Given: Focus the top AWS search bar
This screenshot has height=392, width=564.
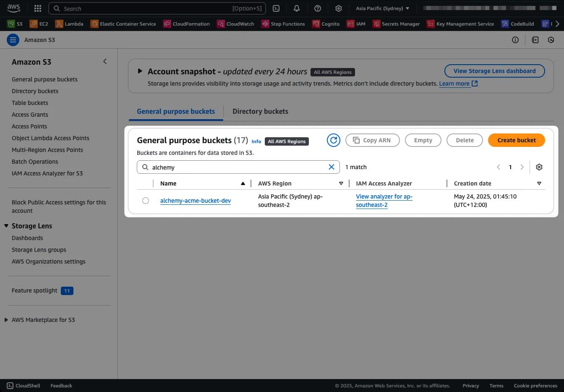Looking at the screenshot, I should click(157, 8).
